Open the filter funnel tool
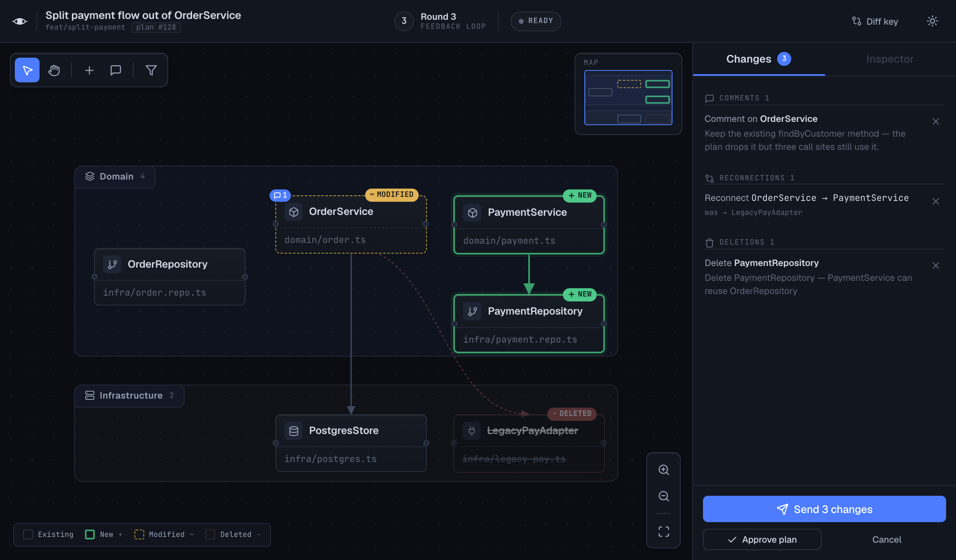 tap(151, 70)
